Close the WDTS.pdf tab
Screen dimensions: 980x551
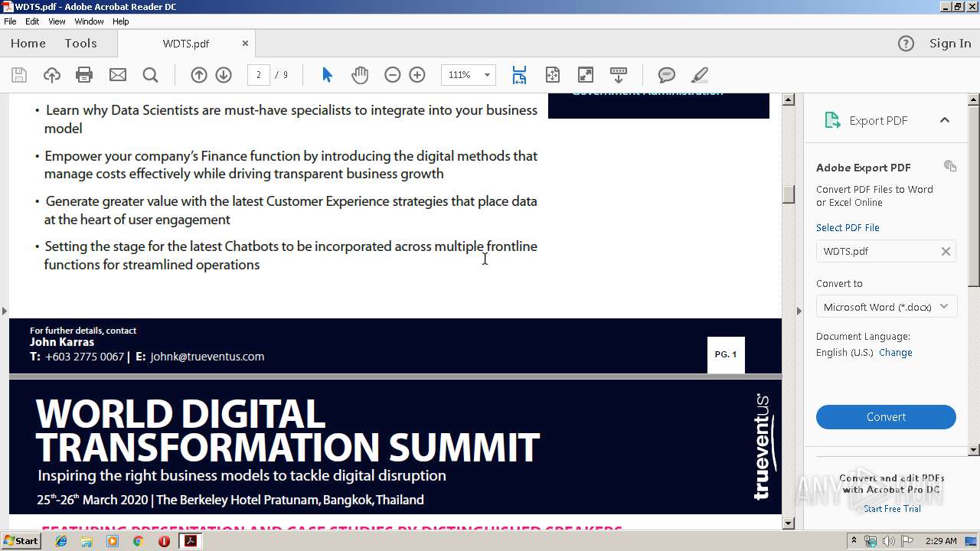point(245,44)
